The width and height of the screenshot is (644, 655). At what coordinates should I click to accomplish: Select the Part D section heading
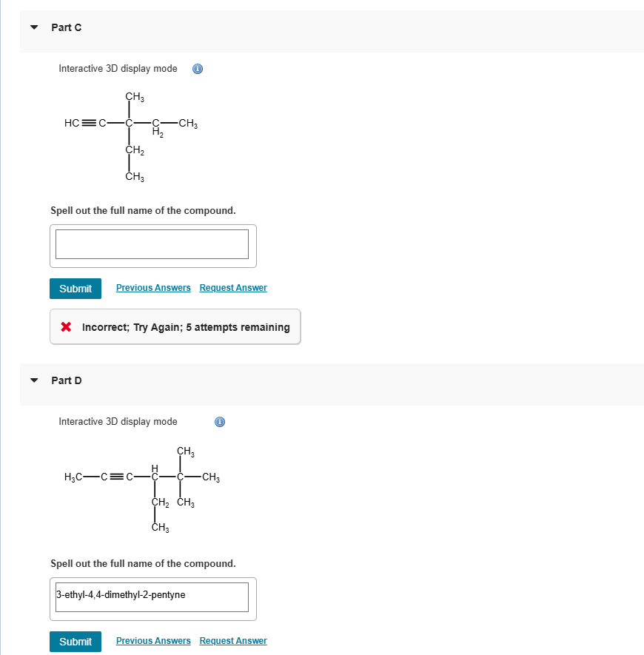click(66, 380)
